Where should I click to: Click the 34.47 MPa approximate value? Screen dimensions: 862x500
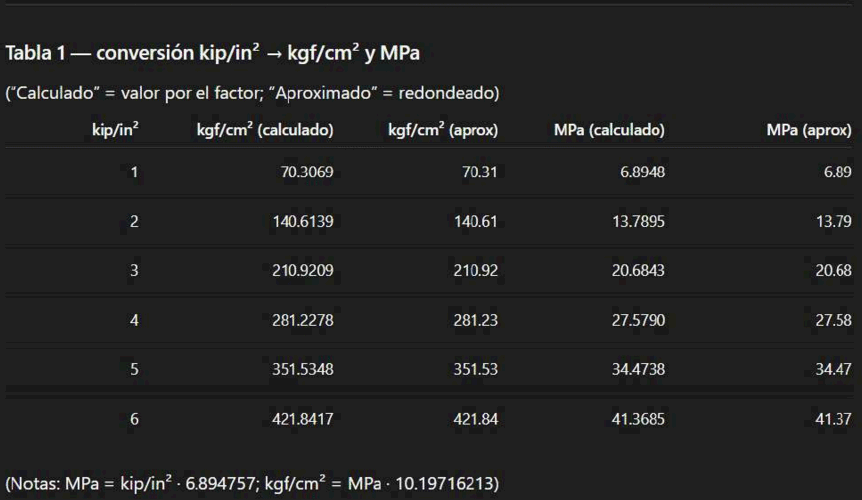[833, 369]
